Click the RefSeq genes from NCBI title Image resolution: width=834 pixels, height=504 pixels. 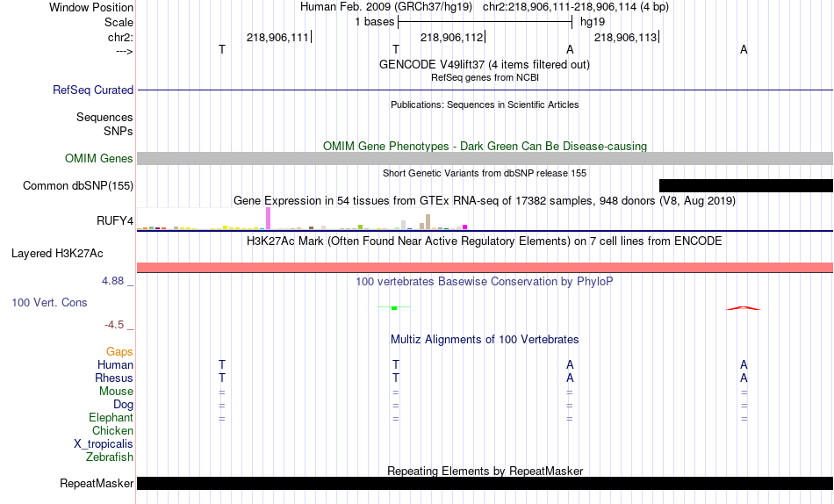coord(485,77)
